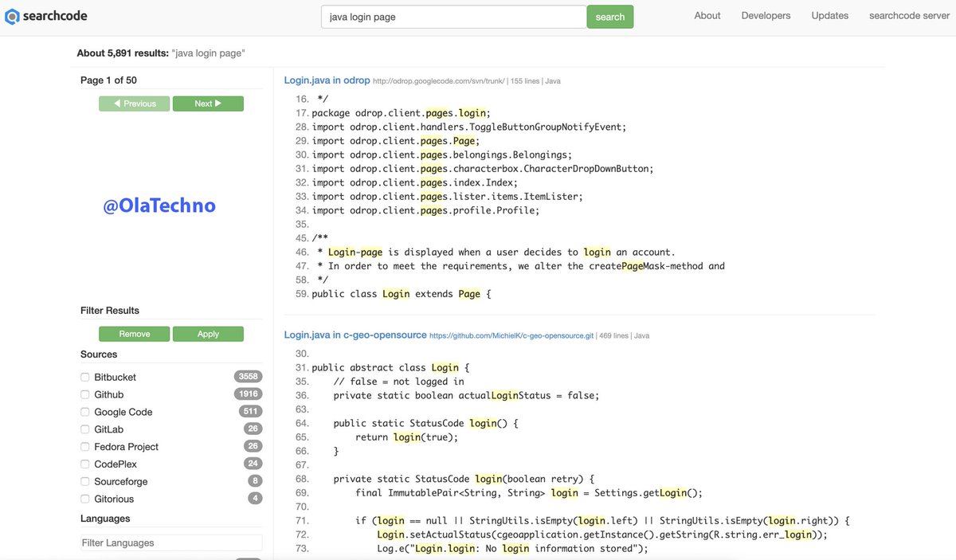Open the Updates menu item
Viewport: 956px width, 560px height.
(830, 16)
